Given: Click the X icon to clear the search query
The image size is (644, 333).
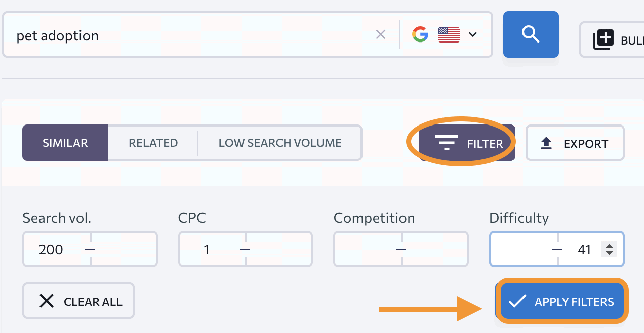Looking at the screenshot, I should pyautogui.click(x=381, y=34).
